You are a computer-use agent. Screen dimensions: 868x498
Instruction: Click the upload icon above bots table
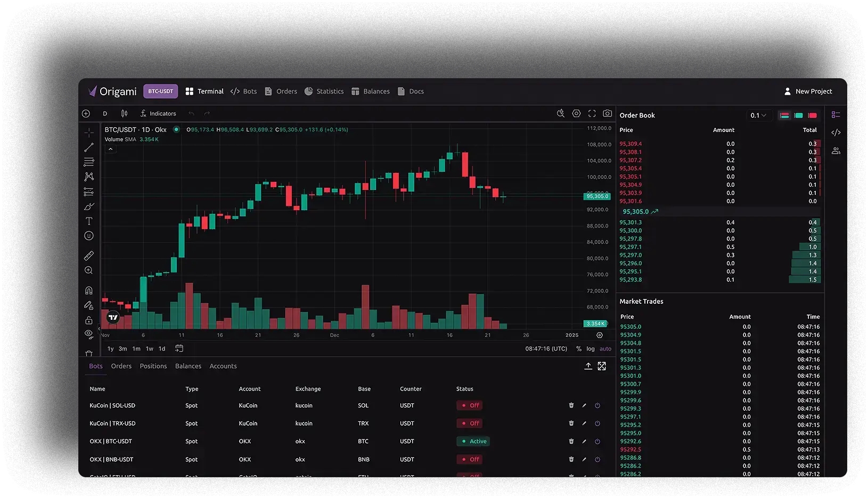(588, 366)
